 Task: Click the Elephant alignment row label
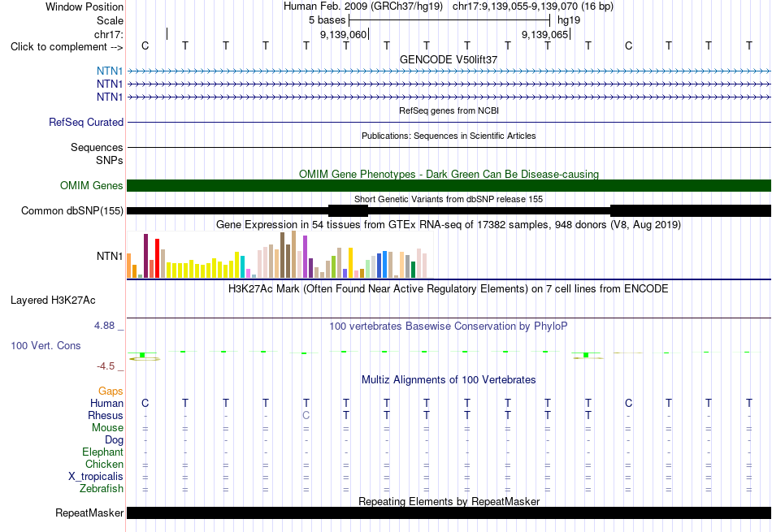102,452
